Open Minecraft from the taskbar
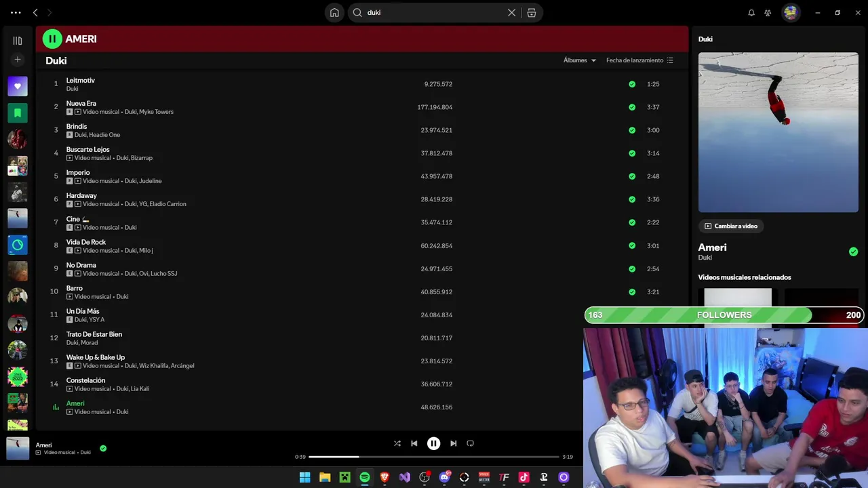Viewport: 868px width, 488px height. click(x=344, y=477)
